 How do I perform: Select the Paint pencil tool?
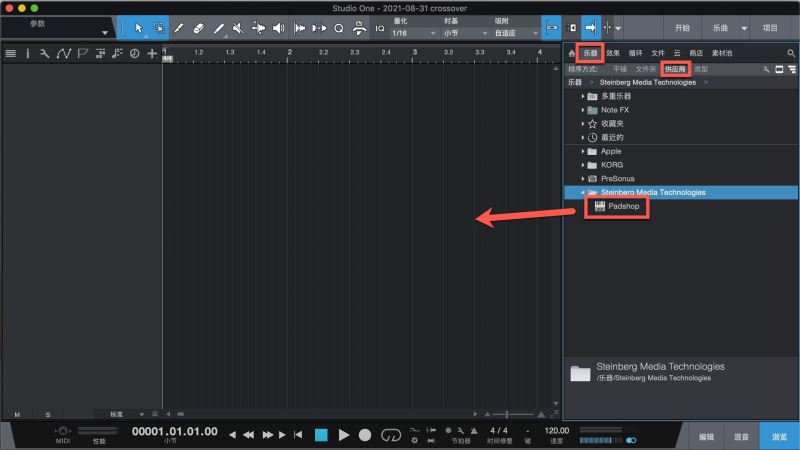[179, 28]
